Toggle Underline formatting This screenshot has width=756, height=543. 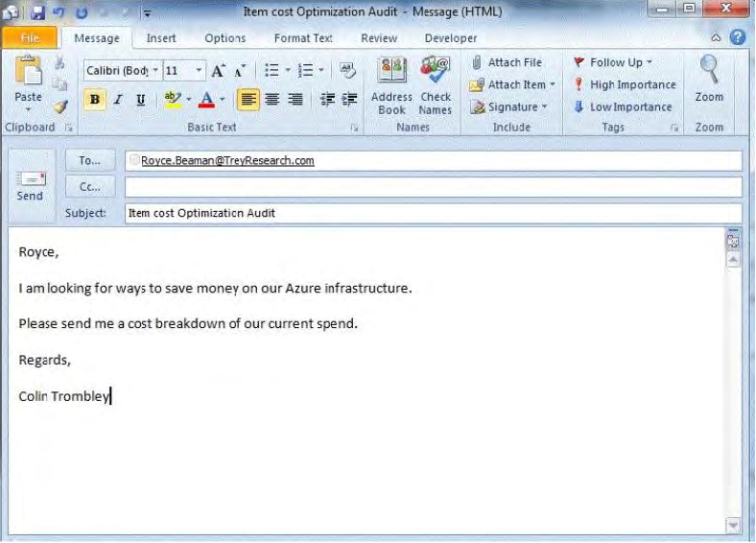[x=141, y=100]
